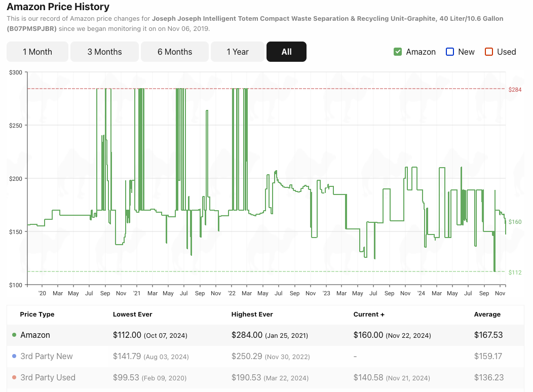Click the Highest Ever column header
This screenshot has width=533, height=392.
[x=252, y=314]
